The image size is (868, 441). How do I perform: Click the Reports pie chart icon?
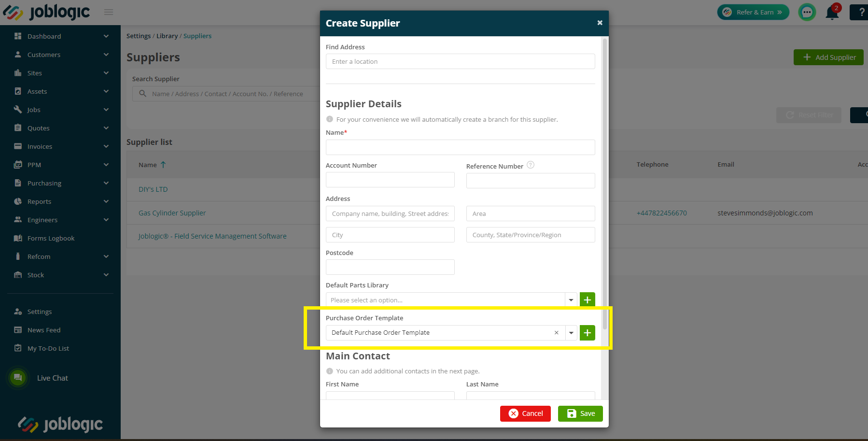(x=18, y=201)
